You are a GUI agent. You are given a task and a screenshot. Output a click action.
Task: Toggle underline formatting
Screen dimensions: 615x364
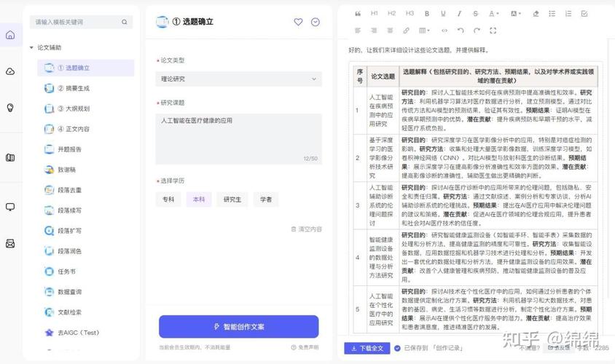click(443, 14)
